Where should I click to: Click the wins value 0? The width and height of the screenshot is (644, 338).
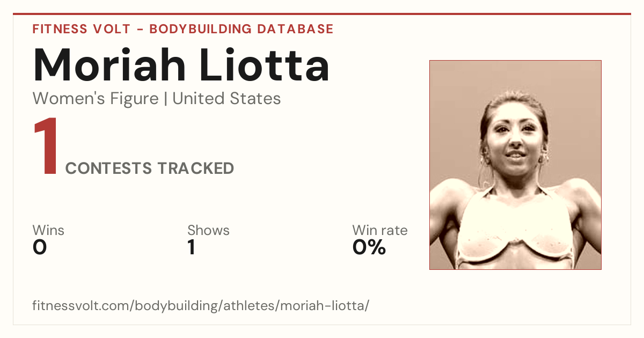(40, 247)
